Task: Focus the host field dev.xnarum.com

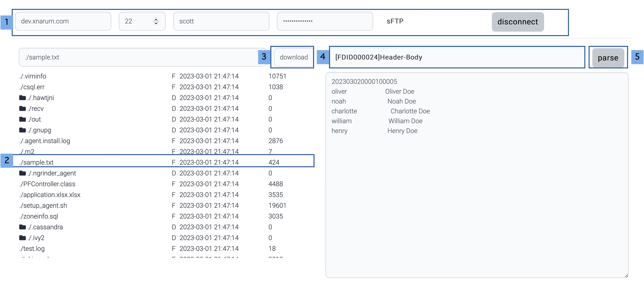Action: click(63, 21)
